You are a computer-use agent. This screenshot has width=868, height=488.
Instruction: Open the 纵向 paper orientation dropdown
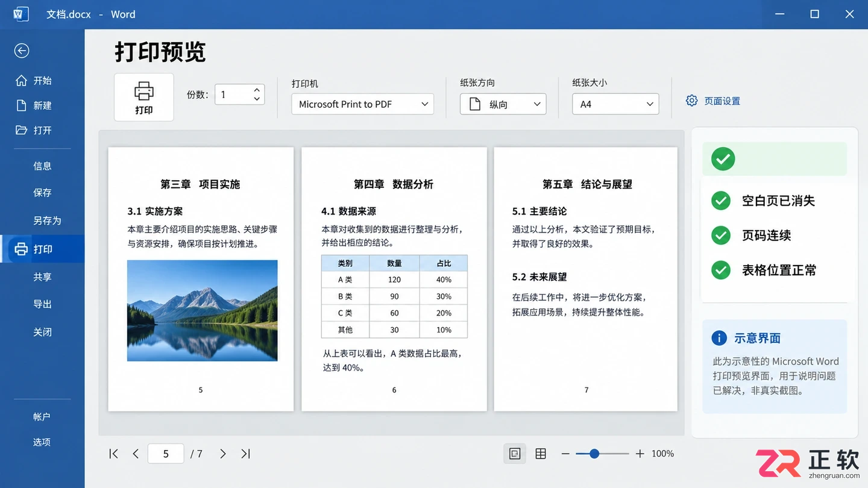pyautogui.click(x=503, y=104)
